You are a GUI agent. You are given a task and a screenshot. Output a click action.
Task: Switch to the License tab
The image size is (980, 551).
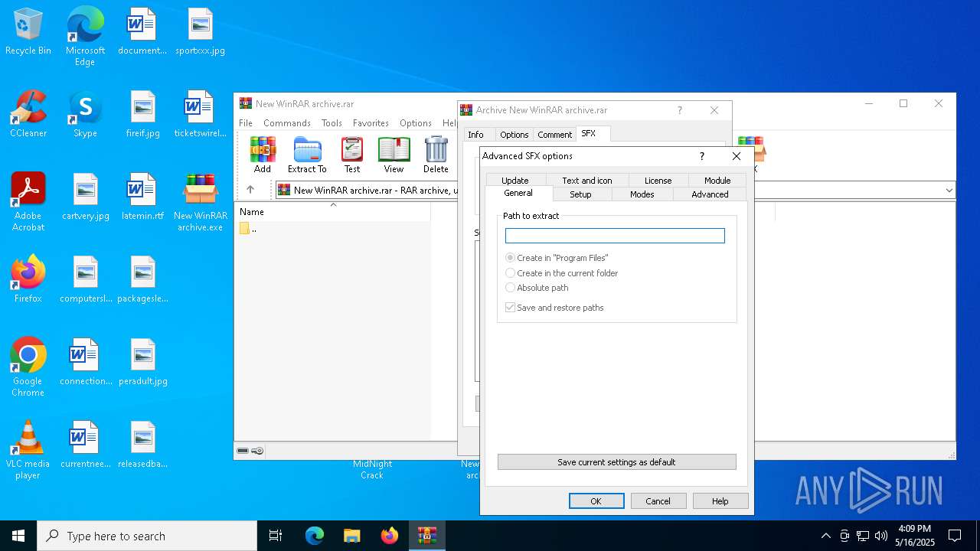(658, 181)
